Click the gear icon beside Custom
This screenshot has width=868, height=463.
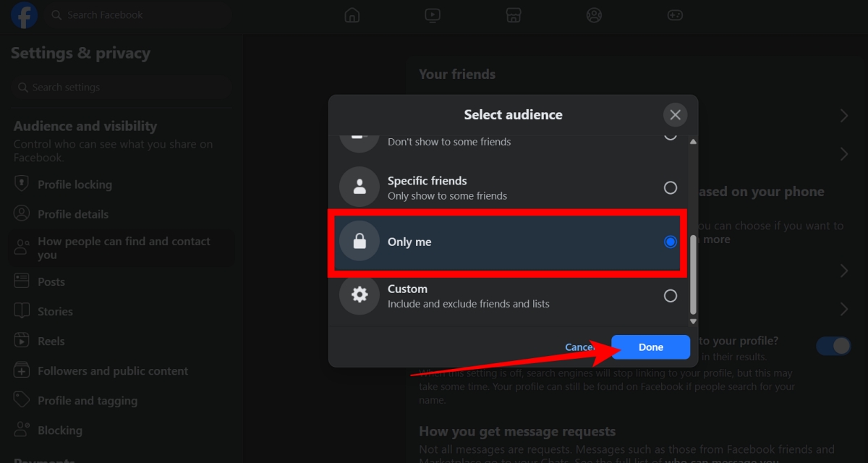[359, 295]
